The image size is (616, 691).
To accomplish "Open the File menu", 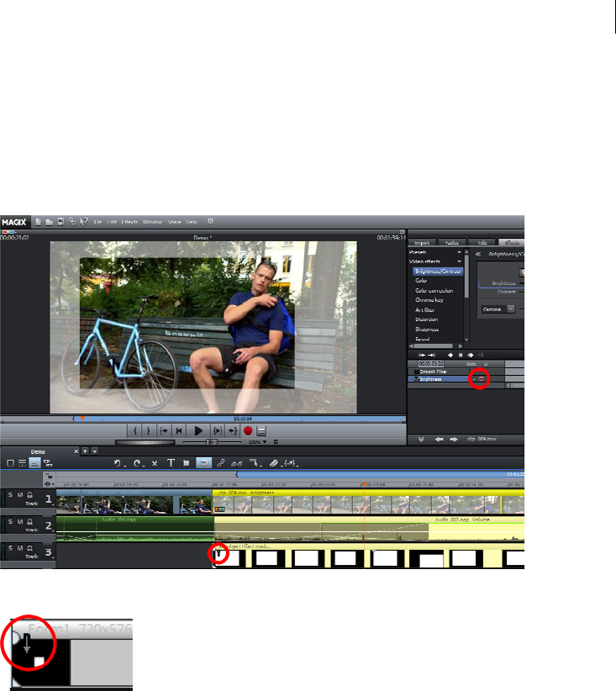I will [97, 222].
